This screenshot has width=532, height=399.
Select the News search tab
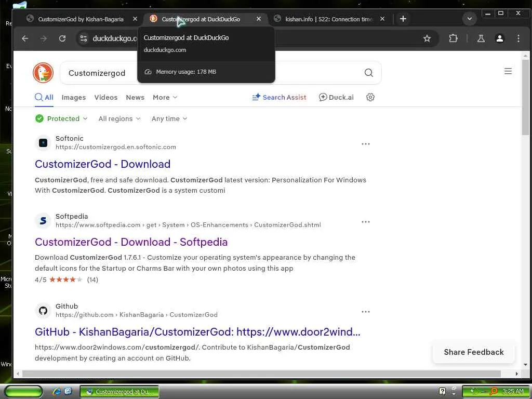pyautogui.click(x=135, y=97)
